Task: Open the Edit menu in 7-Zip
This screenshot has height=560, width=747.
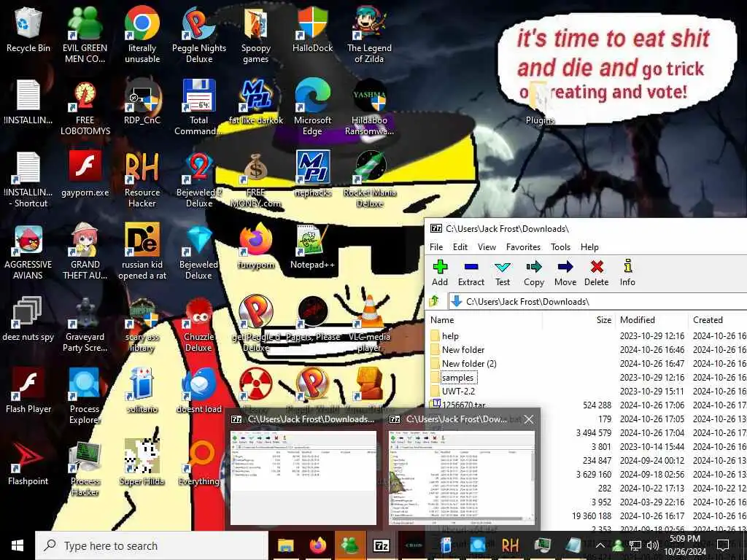Action: (x=460, y=246)
